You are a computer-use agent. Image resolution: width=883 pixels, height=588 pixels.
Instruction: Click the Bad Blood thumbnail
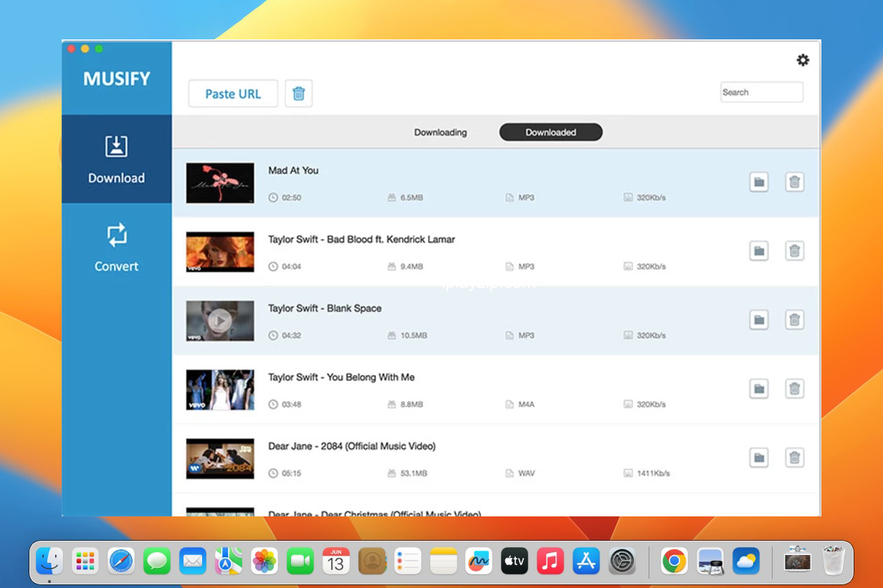pos(220,251)
